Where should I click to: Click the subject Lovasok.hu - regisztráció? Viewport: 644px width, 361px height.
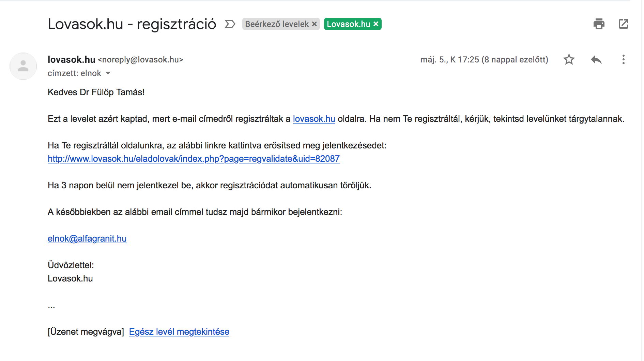click(x=132, y=24)
